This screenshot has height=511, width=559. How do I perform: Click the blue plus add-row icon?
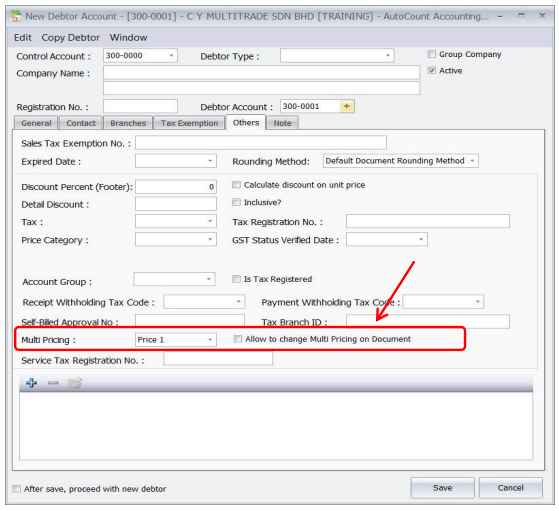pos(31,383)
